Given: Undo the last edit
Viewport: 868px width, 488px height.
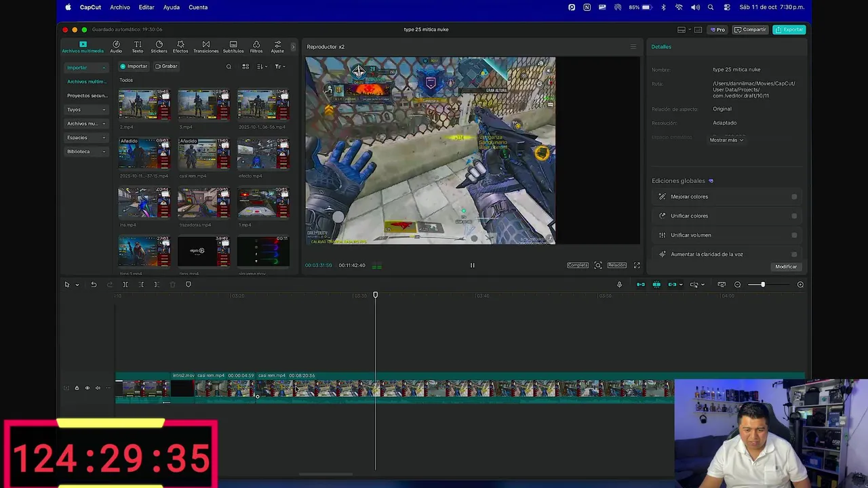Looking at the screenshot, I should click(x=94, y=285).
